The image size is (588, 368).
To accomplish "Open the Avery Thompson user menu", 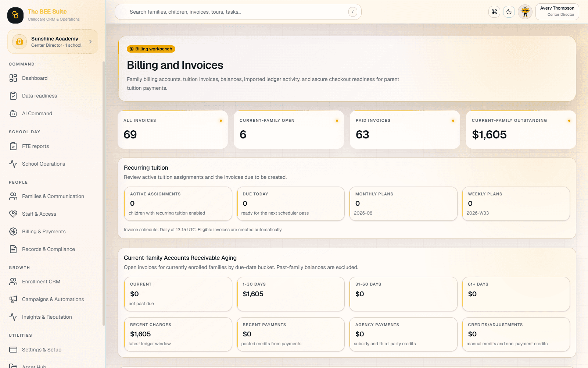I will 557,12.
